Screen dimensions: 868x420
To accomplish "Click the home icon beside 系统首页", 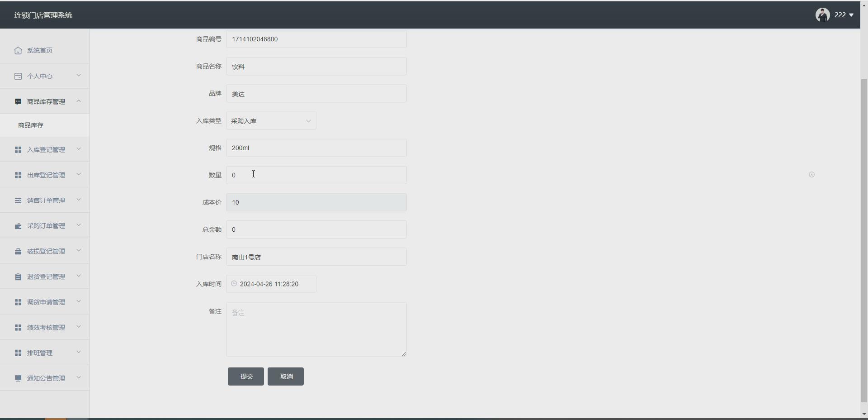I will click(x=18, y=50).
